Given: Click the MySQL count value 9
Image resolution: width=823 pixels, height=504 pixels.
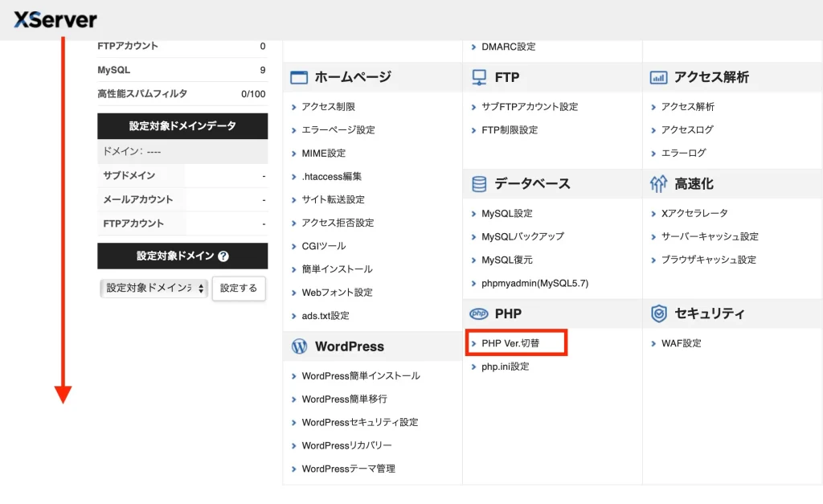Looking at the screenshot, I should coord(263,70).
